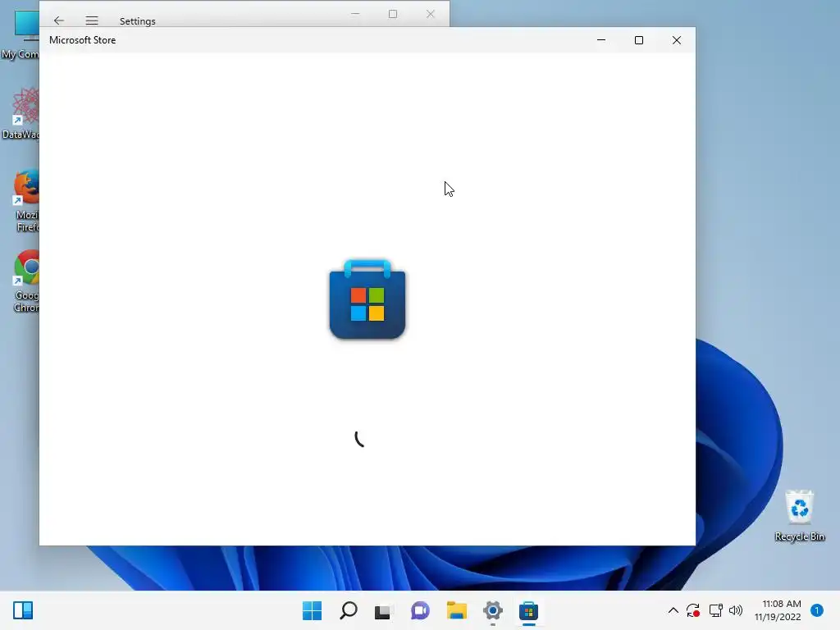Open taskbar Search magnifier

[x=348, y=610]
